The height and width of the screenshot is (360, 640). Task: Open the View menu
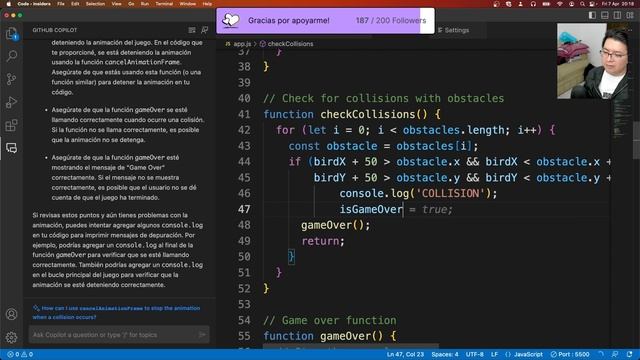point(116,4)
